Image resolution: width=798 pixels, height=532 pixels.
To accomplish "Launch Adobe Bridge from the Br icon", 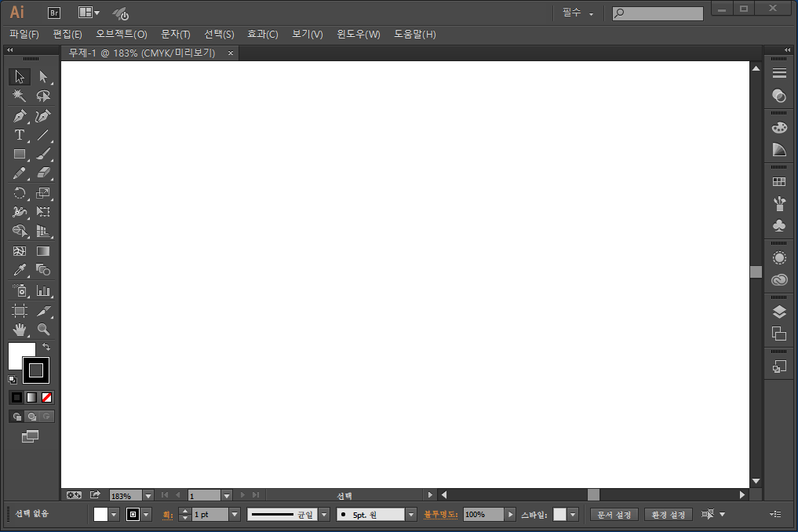I will click(54, 13).
